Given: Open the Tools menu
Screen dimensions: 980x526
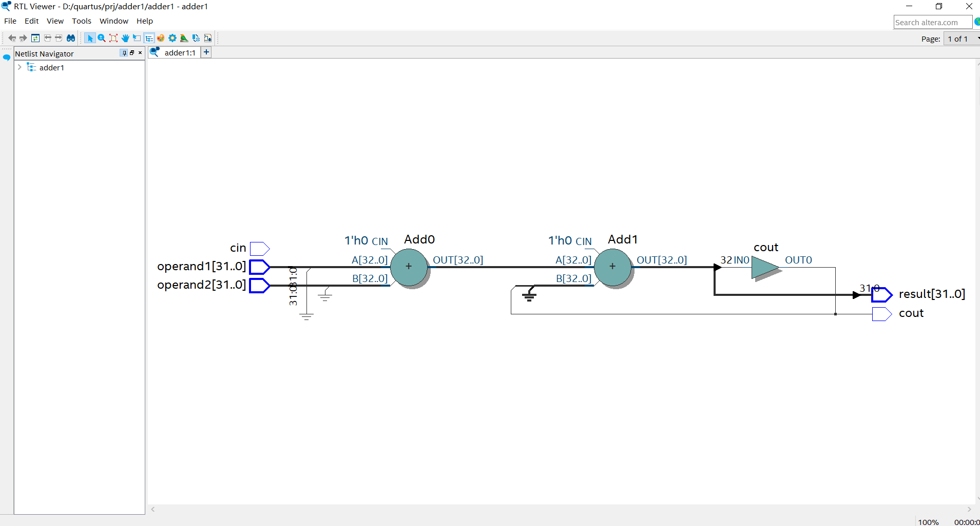Looking at the screenshot, I should pos(81,21).
